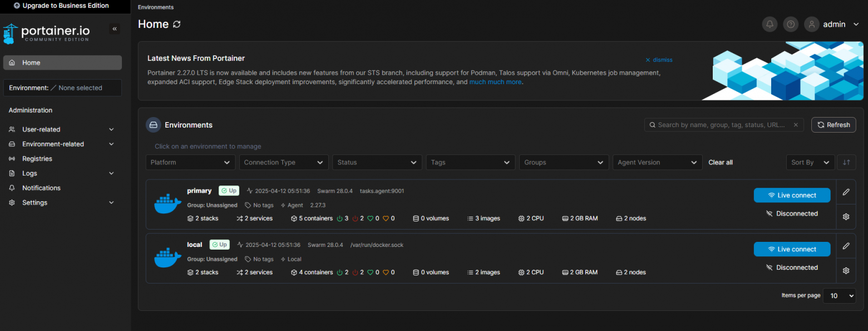Screen dimensions: 868x331
Task: Click running containers icon in local row
Action: pos(339,272)
